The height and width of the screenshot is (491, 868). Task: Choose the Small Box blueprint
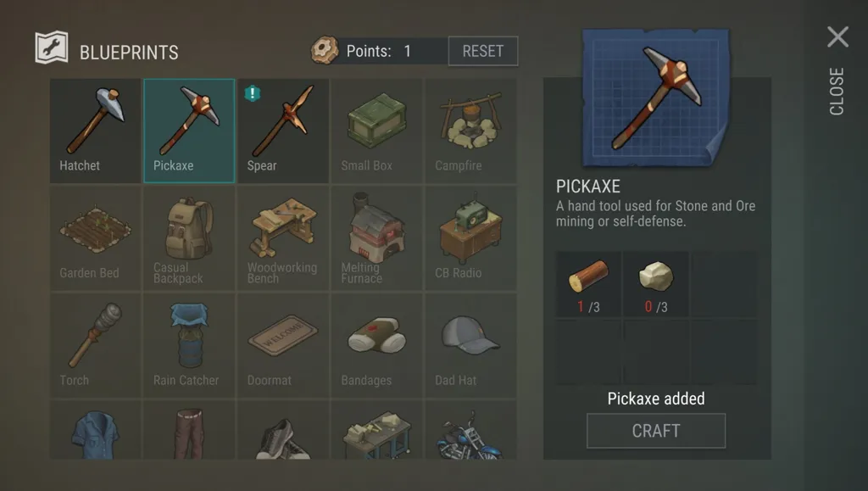pos(377,131)
